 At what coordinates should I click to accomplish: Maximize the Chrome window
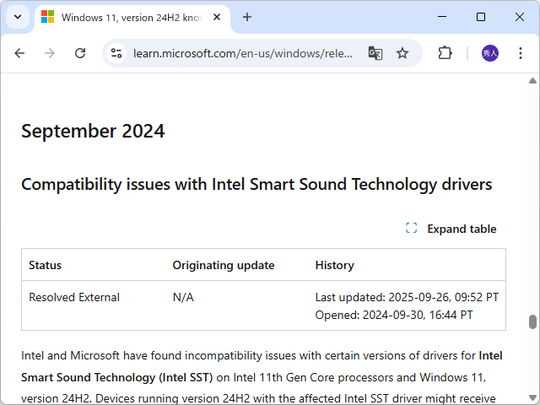tap(481, 17)
